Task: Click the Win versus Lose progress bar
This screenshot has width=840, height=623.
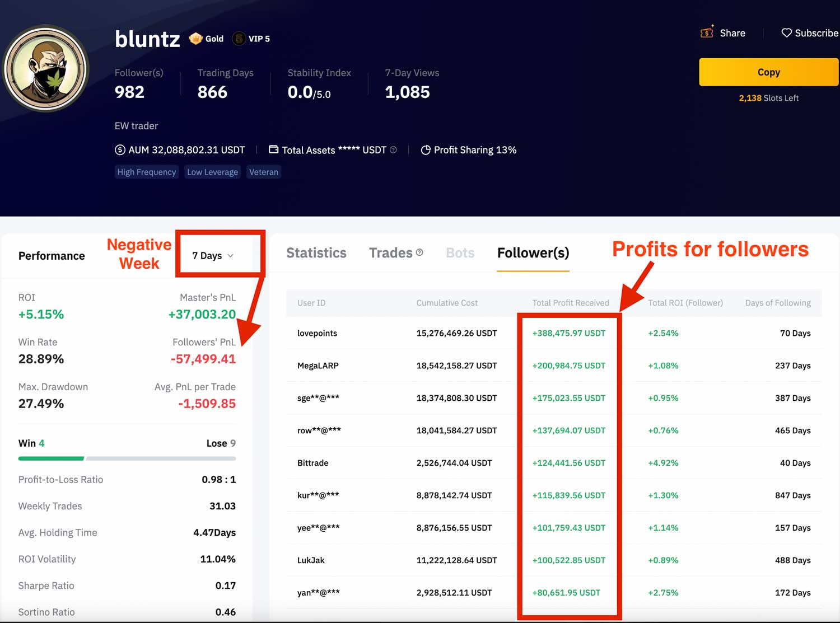Action: pyautogui.click(x=127, y=458)
